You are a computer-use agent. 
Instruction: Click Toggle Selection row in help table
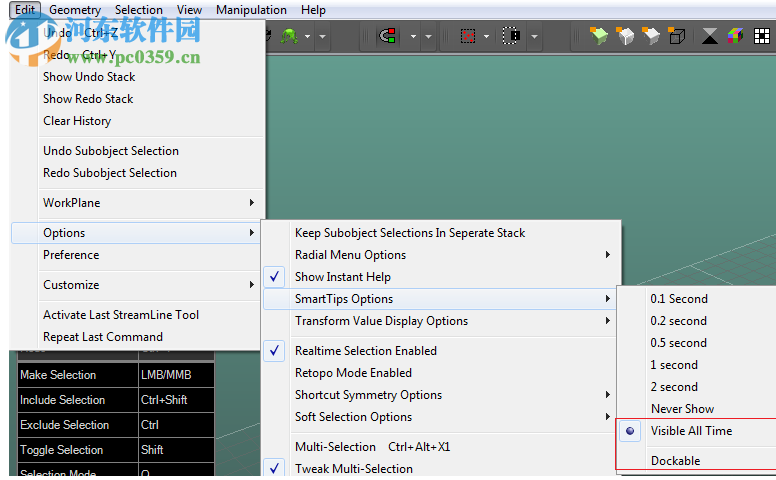116,450
